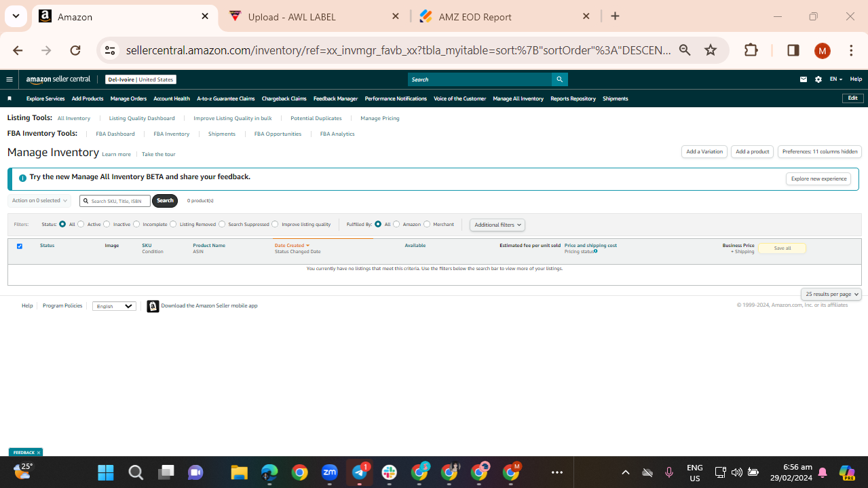
Task: Select the Status All radio button
Action: tap(62, 224)
